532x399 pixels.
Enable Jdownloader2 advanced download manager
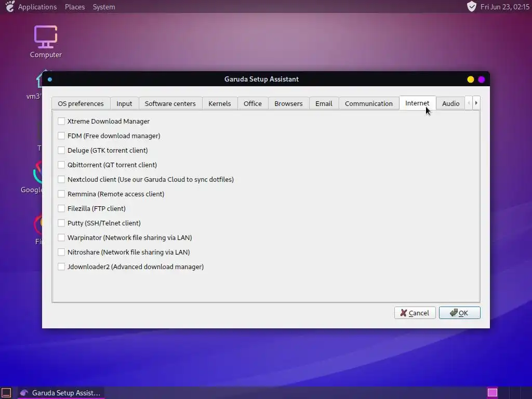[x=61, y=267]
